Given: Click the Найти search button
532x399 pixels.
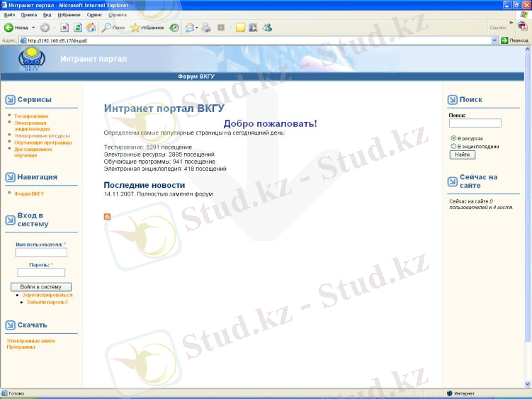Looking at the screenshot, I should 463,154.
